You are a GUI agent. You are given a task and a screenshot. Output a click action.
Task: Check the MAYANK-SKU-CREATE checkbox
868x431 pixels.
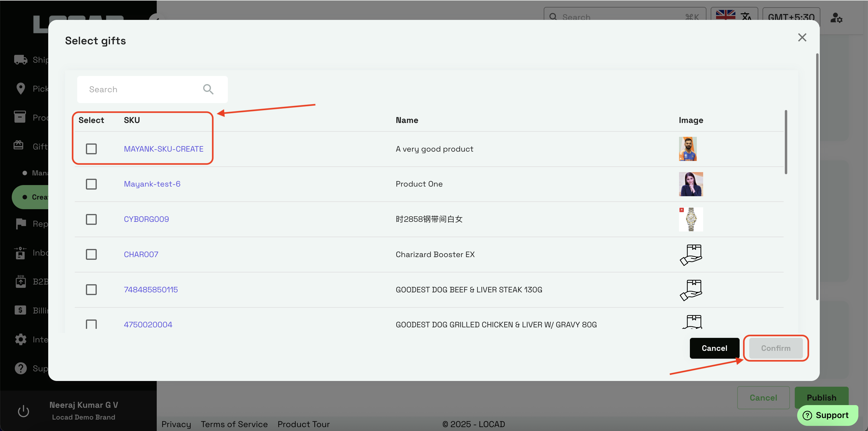(x=91, y=149)
